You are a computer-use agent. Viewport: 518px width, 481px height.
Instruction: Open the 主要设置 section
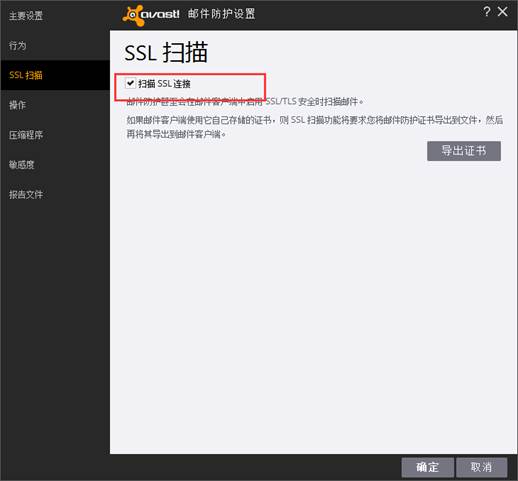point(26,16)
